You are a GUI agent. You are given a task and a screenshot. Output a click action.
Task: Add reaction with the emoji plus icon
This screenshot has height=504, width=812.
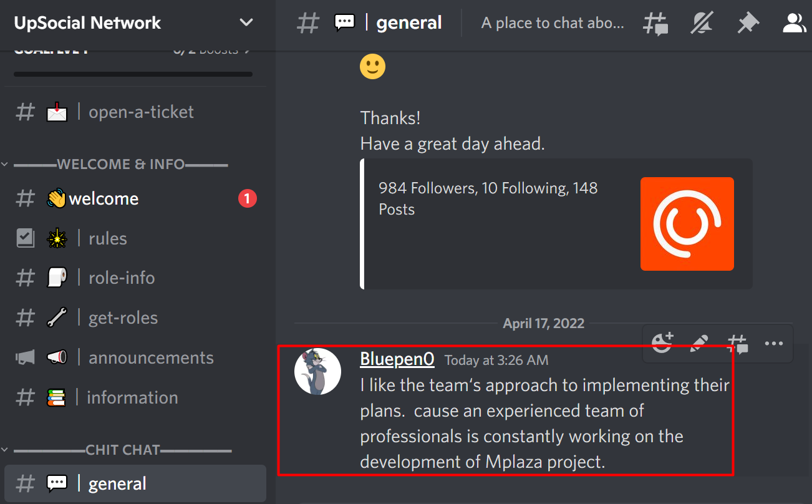(662, 343)
